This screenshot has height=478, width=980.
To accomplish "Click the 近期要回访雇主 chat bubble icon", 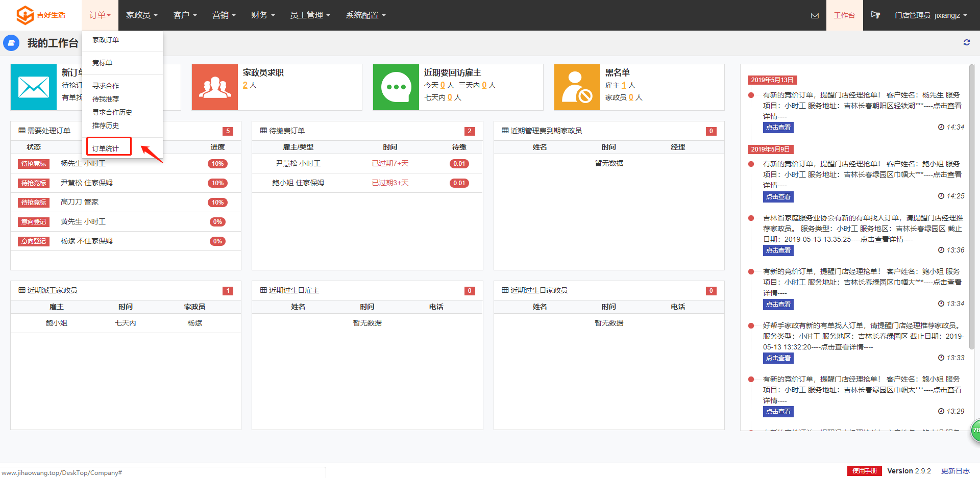I will coord(396,87).
